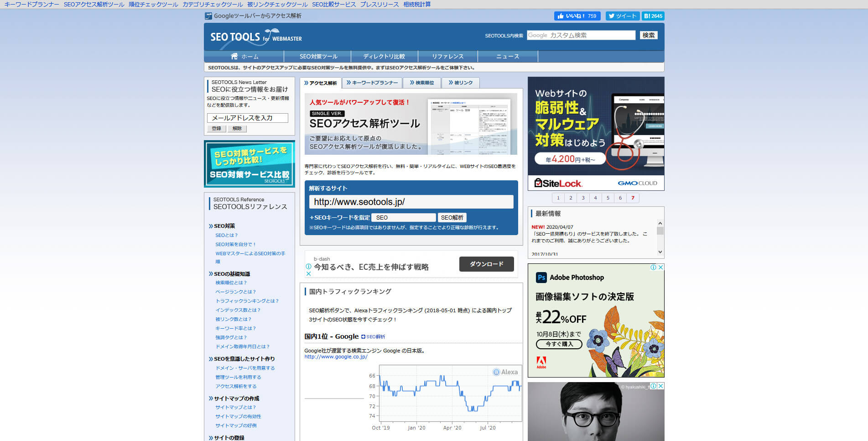Click top link SEOアクセス解析ツール
This screenshot has width=868, height=441.
point(94,5)
